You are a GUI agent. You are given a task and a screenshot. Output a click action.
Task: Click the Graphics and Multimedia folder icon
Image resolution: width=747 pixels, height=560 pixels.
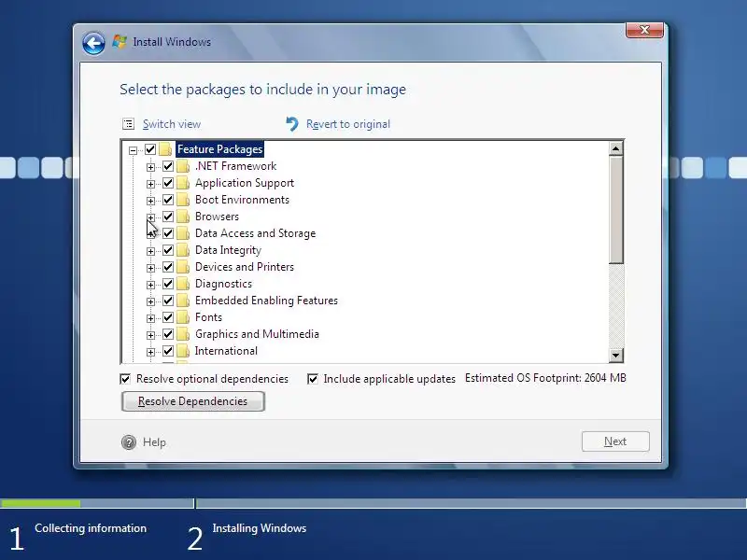183,334
